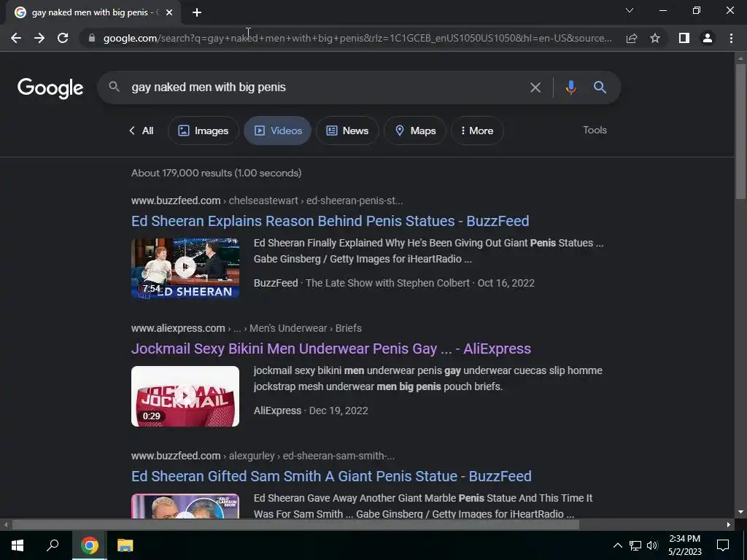747x560 pixels.
Task: Go to the Google logo homepage
Action: point(50,88)
